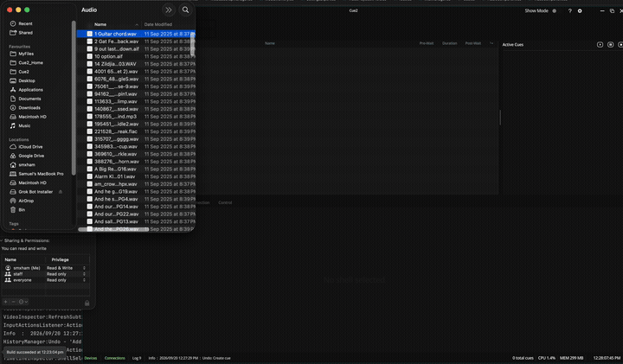Viewport: 623px width, 364px height.
Task: Click the Post-Wait column header
Action: (x=472, y=43)
